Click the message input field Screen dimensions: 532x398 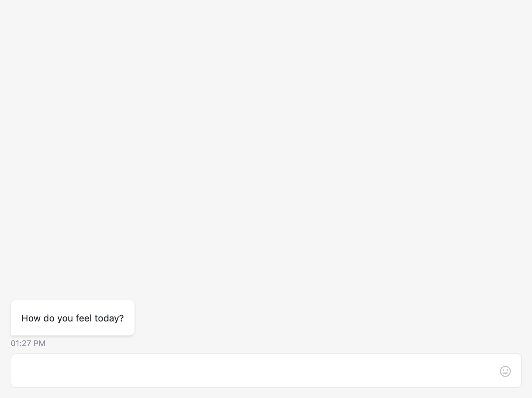click(253, 371)
